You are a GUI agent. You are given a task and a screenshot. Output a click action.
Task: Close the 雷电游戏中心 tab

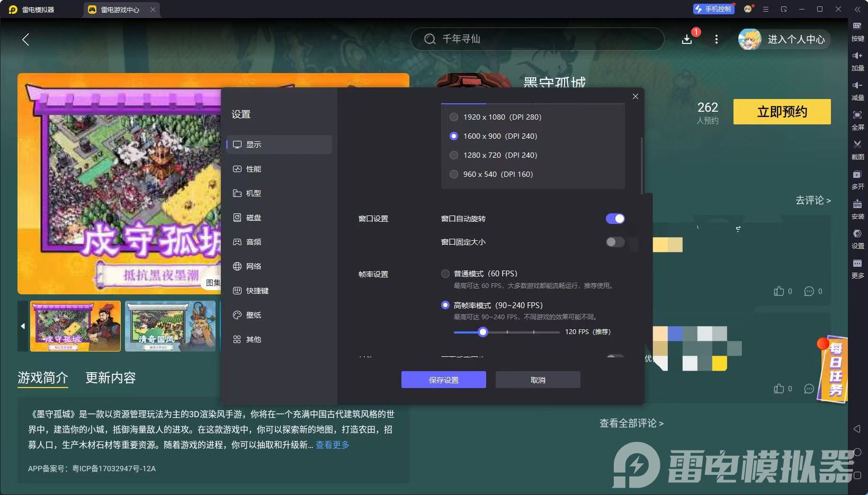pos(153,10)
